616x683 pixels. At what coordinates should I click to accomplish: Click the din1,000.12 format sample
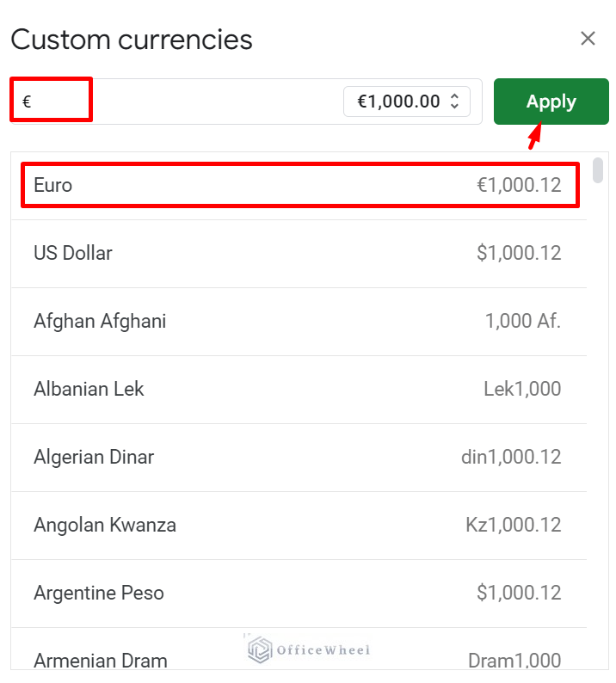511,457
